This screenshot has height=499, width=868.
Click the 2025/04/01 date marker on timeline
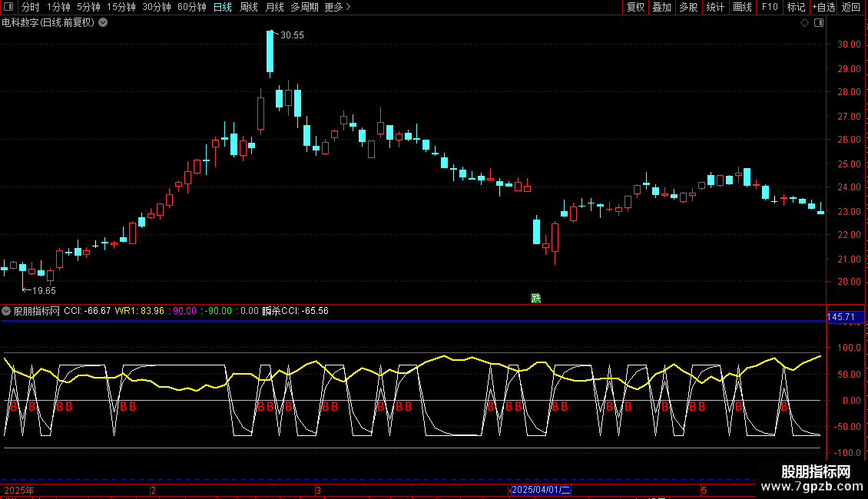541,489
